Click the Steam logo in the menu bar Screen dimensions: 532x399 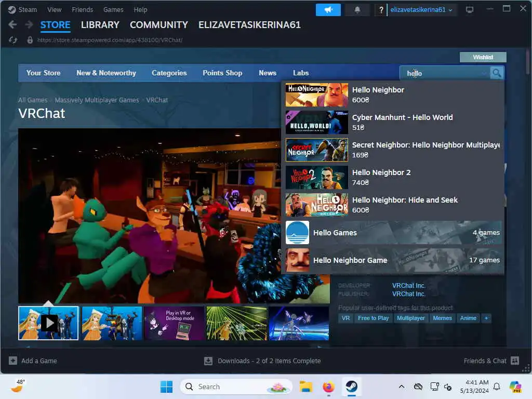click(12, 9)
